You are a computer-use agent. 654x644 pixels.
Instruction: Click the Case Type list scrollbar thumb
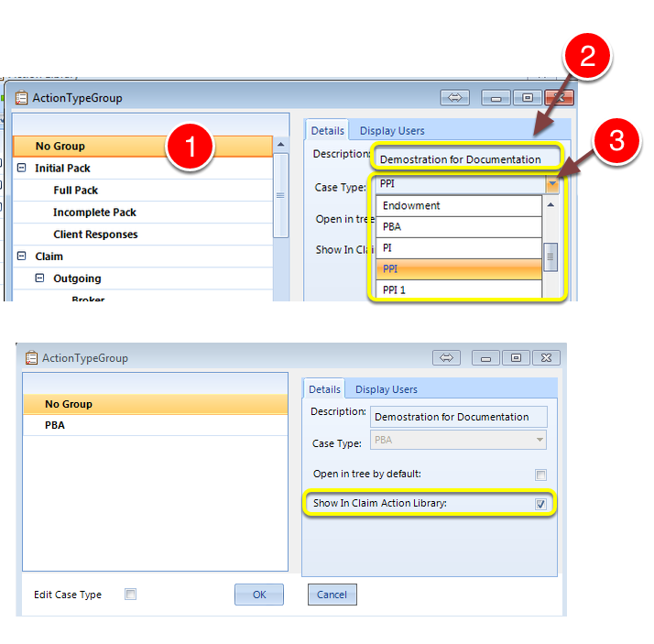point(550,257)
